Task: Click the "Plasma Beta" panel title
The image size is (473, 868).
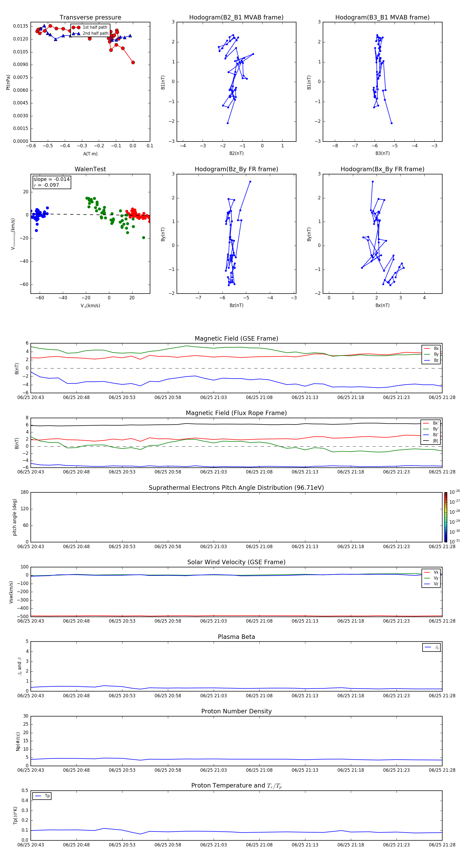Action: pyautogui.click(x=236, y=637)
